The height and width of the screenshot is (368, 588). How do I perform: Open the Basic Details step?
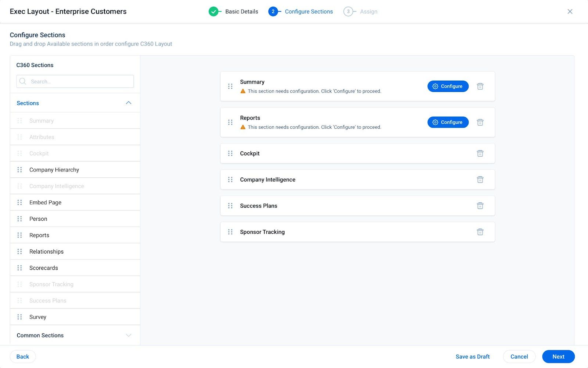coord(241,11)
